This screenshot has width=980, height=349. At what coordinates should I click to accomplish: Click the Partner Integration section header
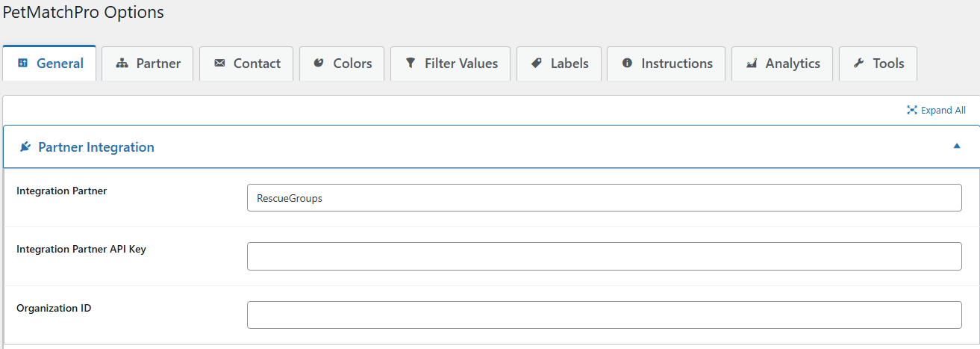pyautogui.click(x=492, y=147)
